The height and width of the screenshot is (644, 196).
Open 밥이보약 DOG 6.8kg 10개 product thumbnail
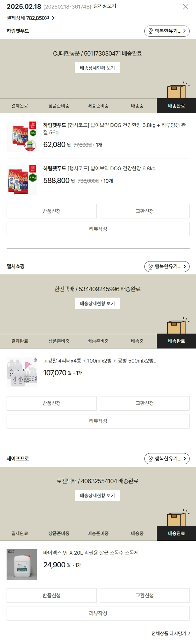22,180
